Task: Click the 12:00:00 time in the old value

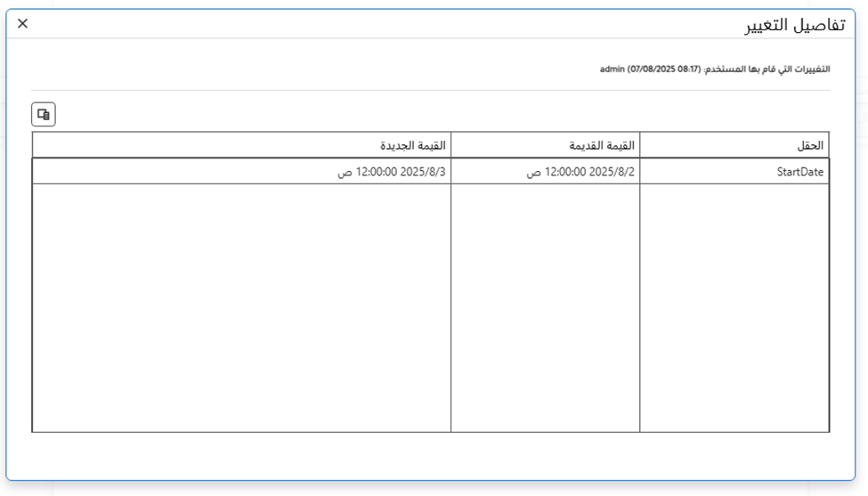Action: (x=564, y=172)
